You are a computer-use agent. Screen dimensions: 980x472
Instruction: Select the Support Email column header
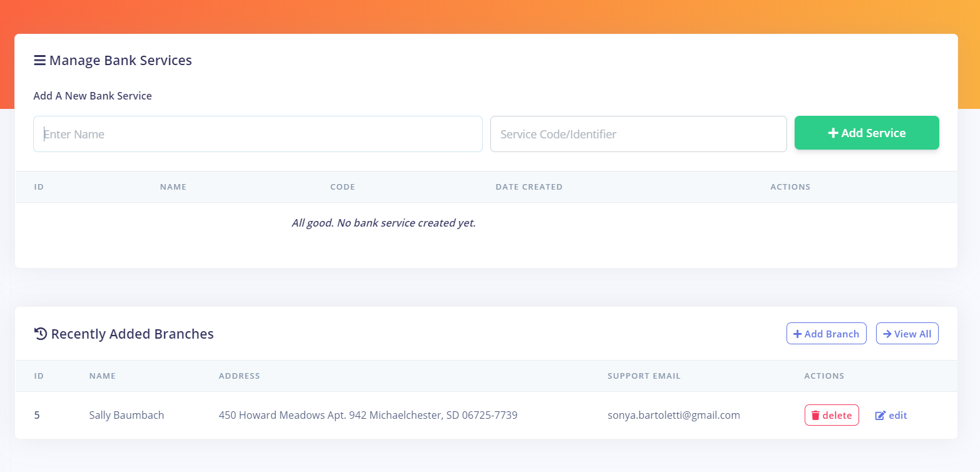click(x=644, y=376)
